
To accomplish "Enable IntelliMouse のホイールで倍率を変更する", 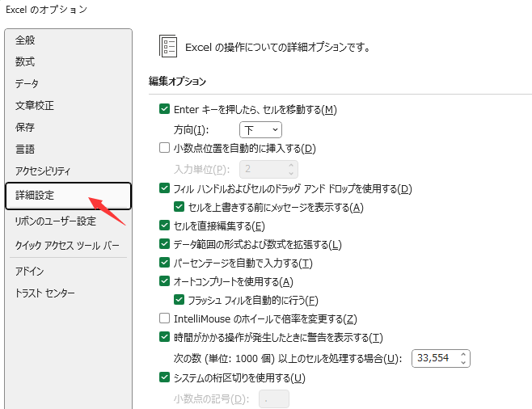I will tap(165, 318).
